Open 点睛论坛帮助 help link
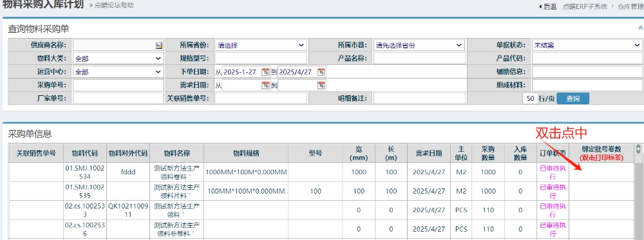Viewport: 644px width, 240px height. click(x=113, y=5)
